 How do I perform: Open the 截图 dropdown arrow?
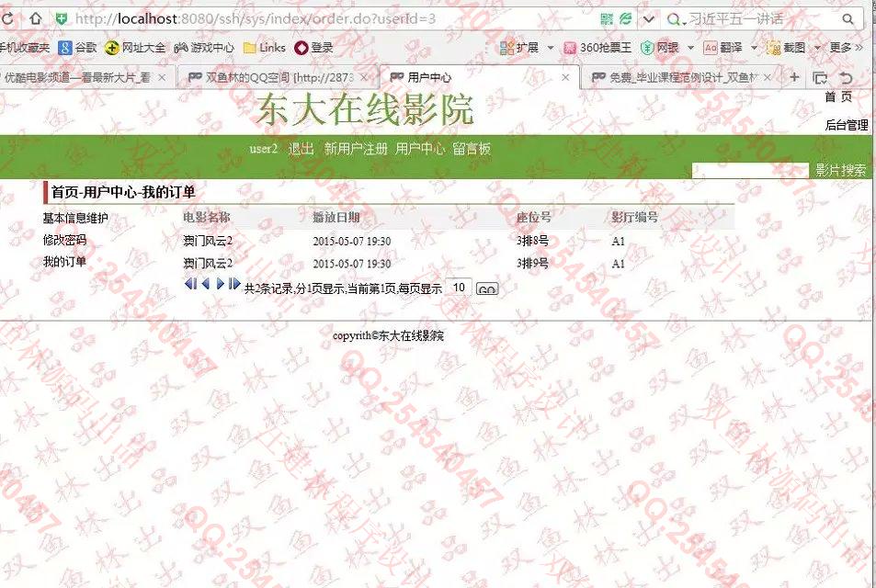click(x=817, y=48)
